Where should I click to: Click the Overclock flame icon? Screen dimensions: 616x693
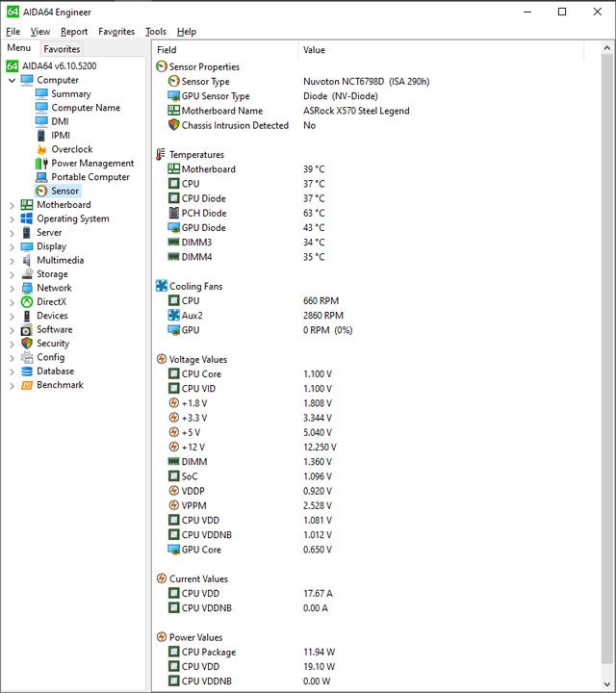tap(41, 149)
